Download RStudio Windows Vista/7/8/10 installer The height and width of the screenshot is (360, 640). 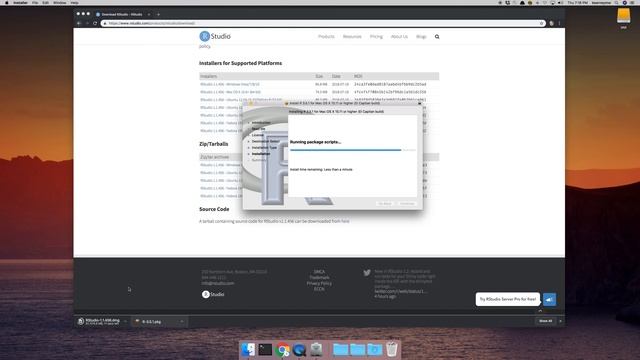230,84
